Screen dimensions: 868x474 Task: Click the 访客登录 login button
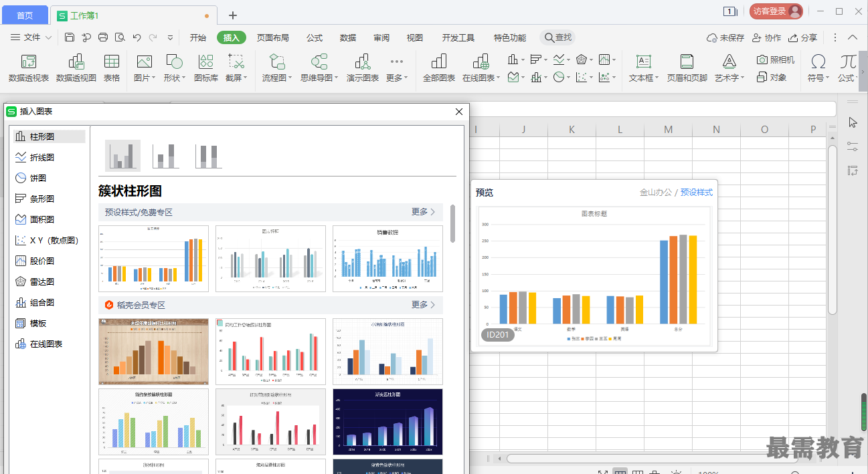[776, 11]
